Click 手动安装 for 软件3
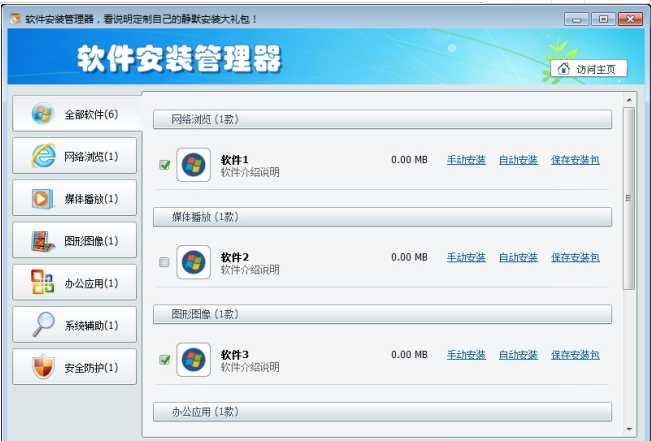The width and height of the screenshot is (651, 441). pos(466,355)
